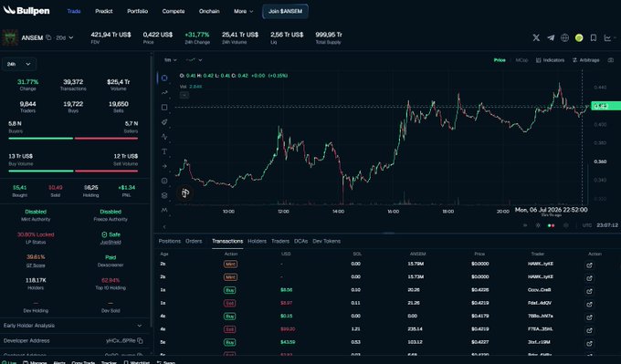This screenshot has height=364, width=621.
Task: Open the JupShield link
Action: (111, 242)
